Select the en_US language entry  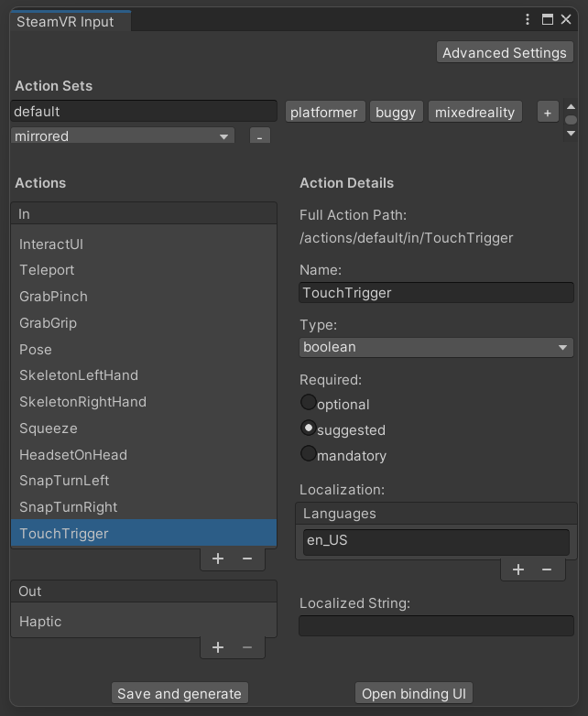pos(436,542)
